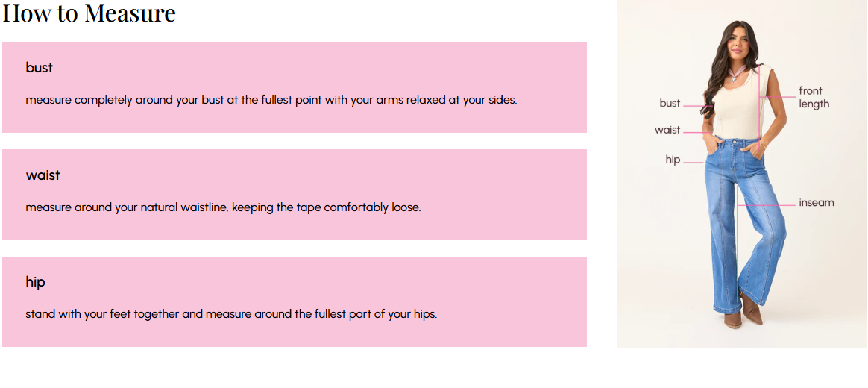The image size is (868, 388).
Task: Click the hip label beside the model
Action: pos(673,160)
